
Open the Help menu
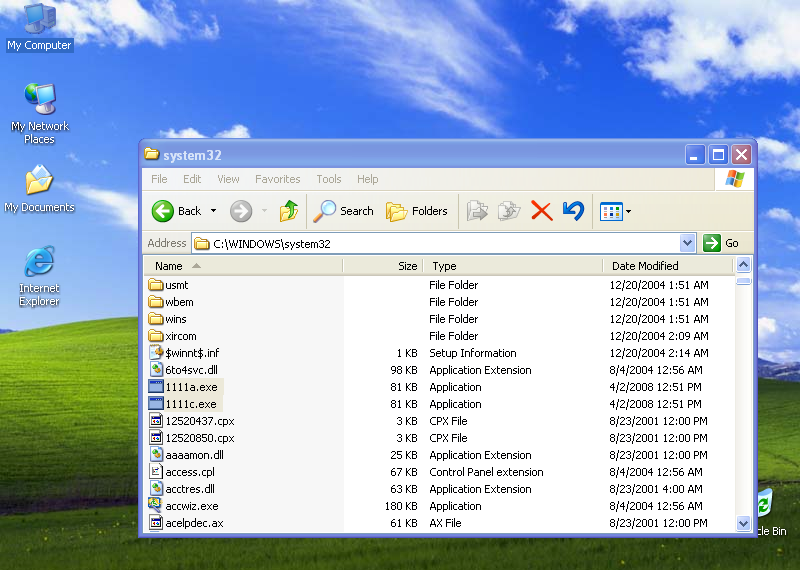pos(367,179)
